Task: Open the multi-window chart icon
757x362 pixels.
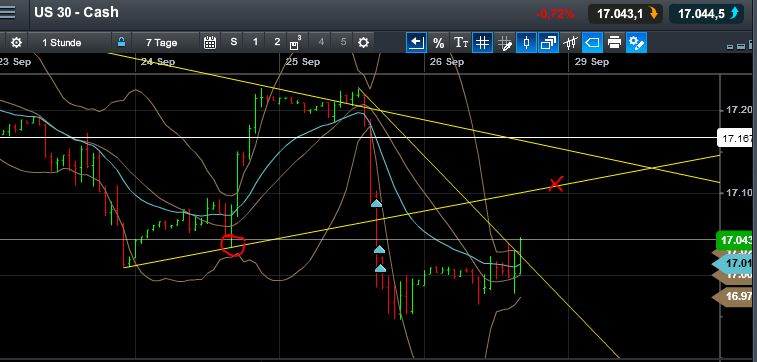Action: pyautogui.click(x=548, y=43)
